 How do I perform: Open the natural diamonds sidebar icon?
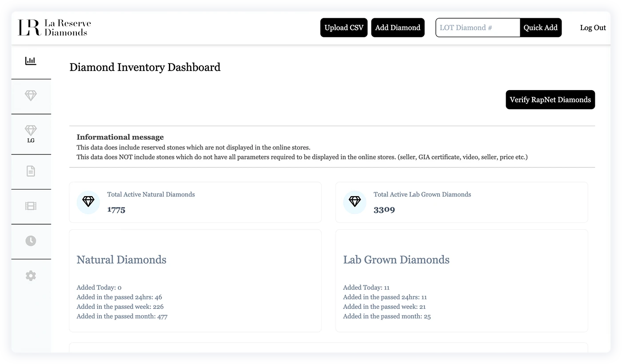pos(31,95)
